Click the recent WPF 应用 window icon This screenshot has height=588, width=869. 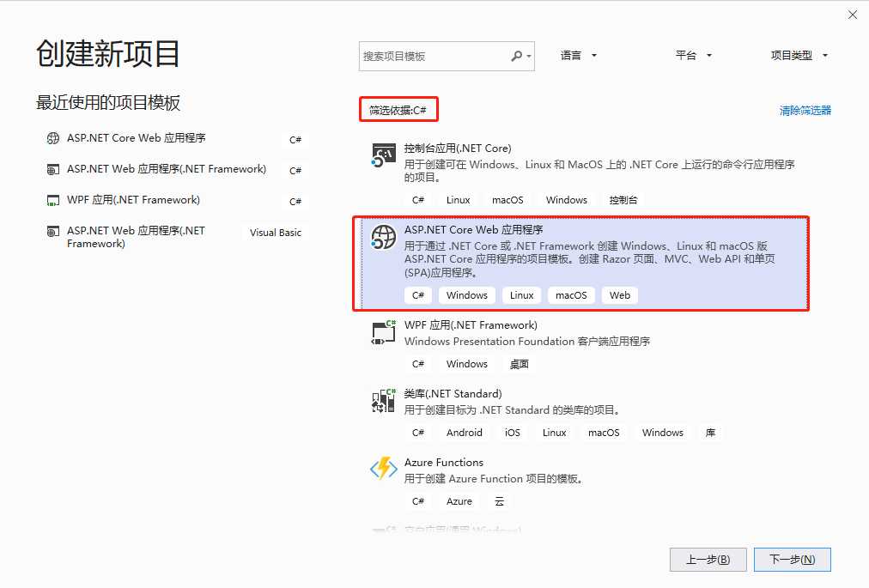(53, 201)
